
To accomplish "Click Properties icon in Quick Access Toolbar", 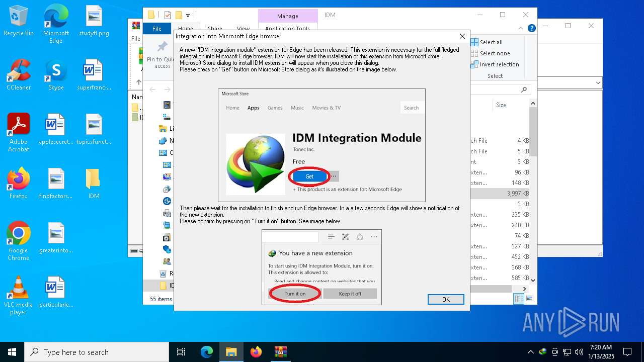I will 168,15.
